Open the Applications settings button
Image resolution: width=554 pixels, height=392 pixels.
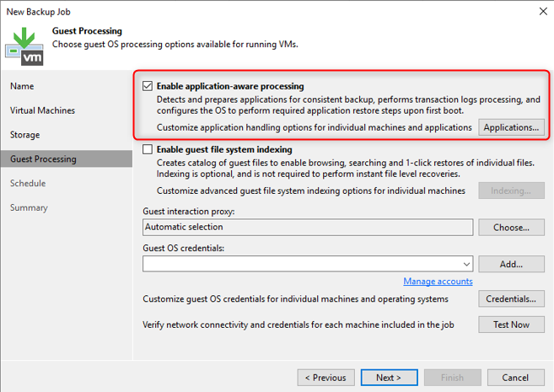511,127
